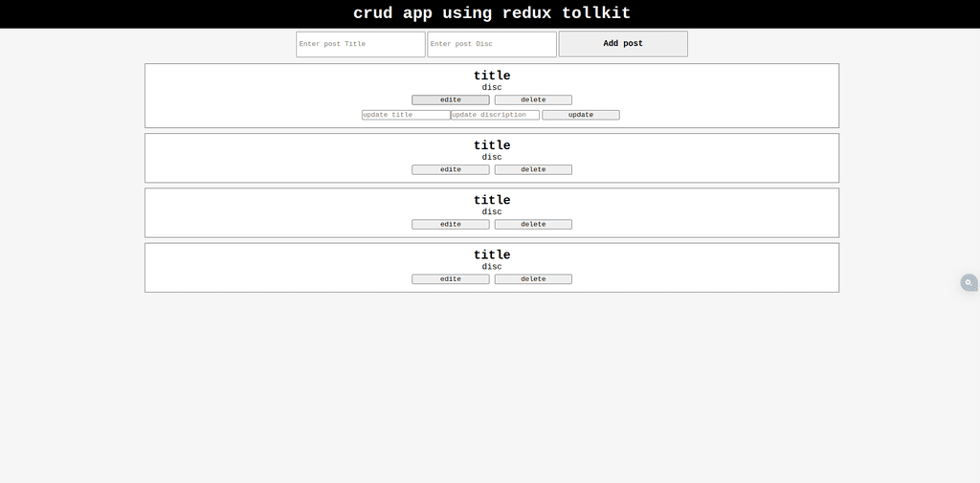This screenshot has width=980, height=483.
Task: Click the 'title' heading of the third post
Action: tap(492, 200)
